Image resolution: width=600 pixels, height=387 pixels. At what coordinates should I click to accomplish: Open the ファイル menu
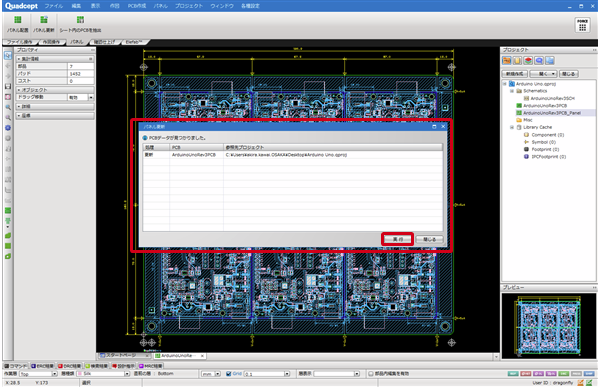point(54,6)
